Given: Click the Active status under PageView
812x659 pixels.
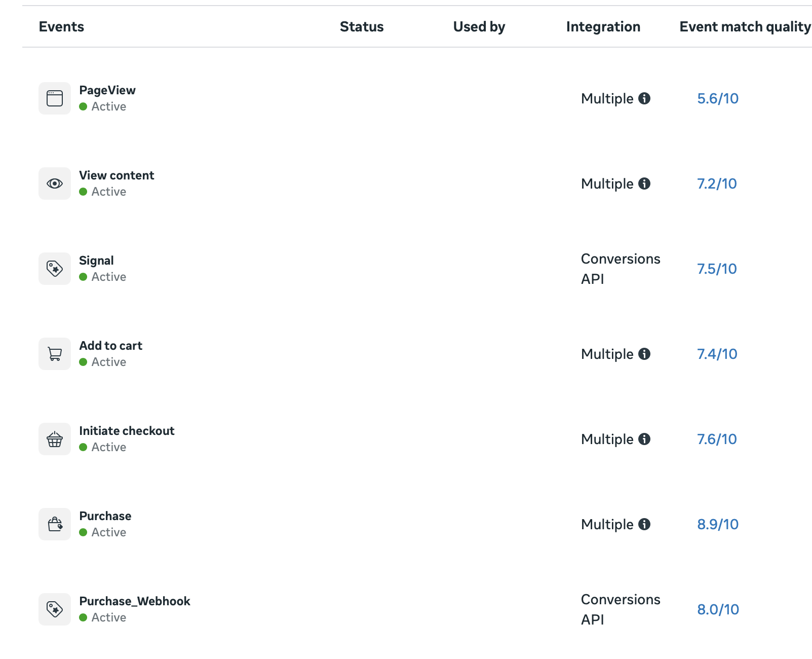Looking at the screenshot, I should pos(103,106).
